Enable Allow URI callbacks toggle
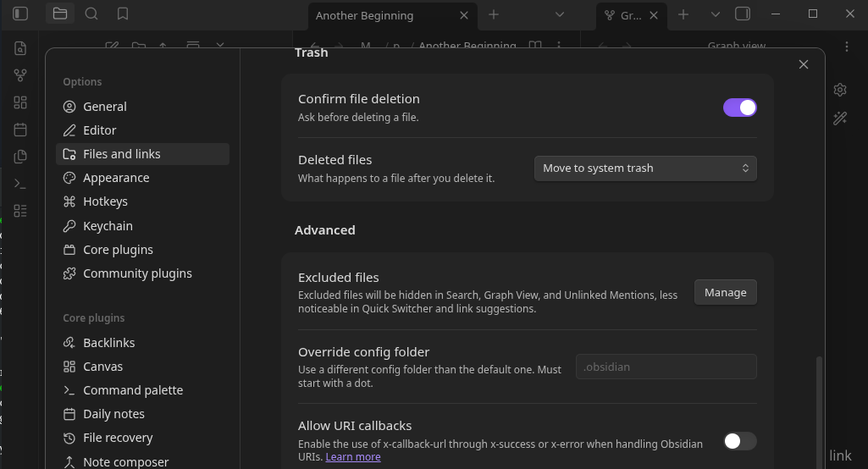868x469 pixels. (739, 441)
